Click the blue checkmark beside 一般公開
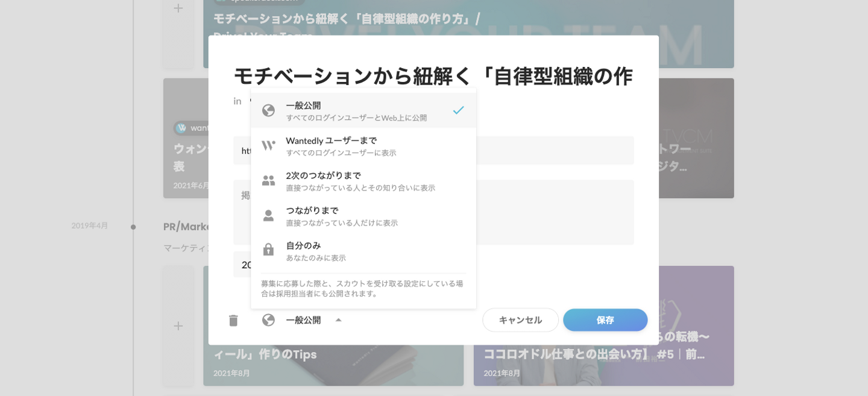This screenshot has width=868, height=396. click(458, 110)
